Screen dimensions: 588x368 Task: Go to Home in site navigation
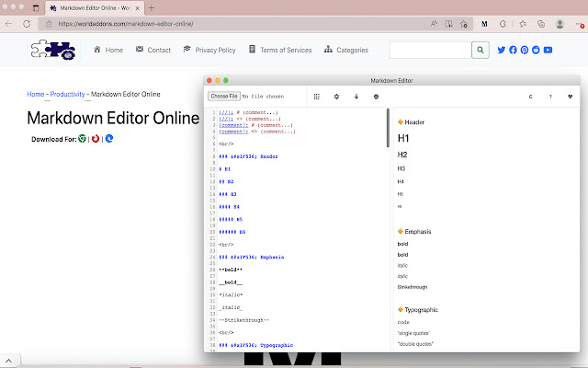(108, 50)
